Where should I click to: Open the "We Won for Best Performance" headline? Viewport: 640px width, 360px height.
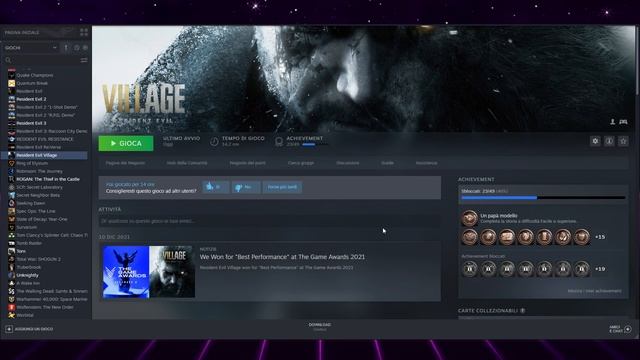[282, 257]
